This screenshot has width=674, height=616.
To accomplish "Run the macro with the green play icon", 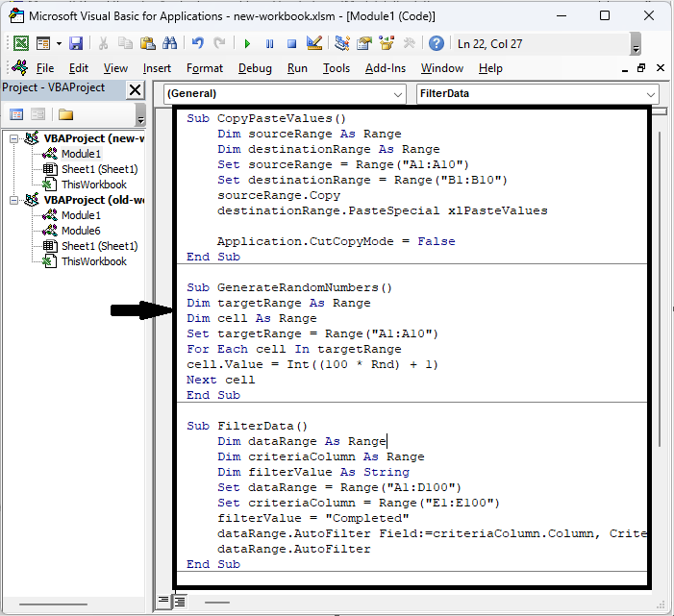I will (x=247, y=43).
